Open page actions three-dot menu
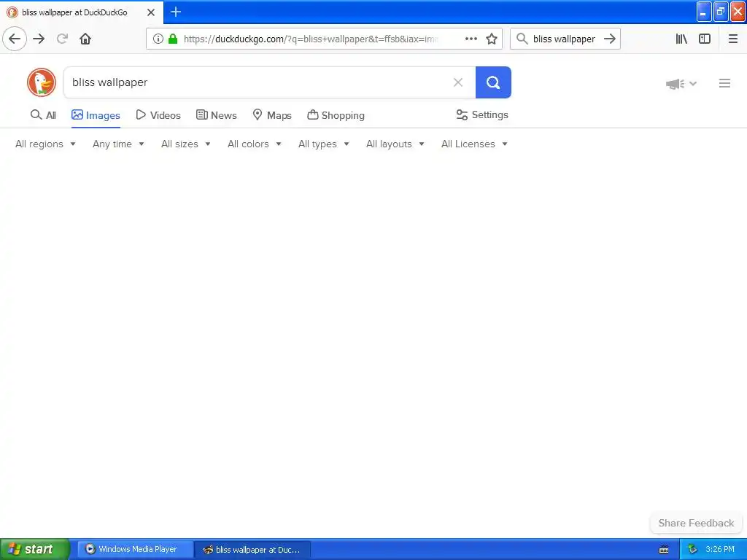 click(x=471, y=39)
